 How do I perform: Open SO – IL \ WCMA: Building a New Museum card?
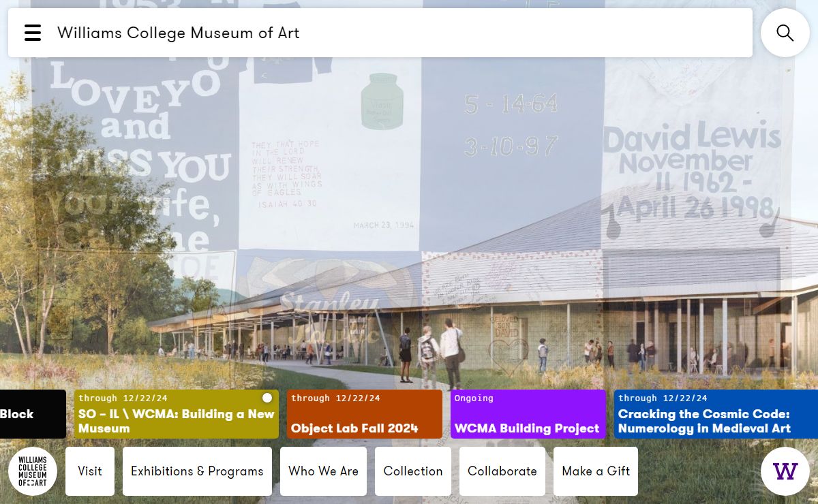point(177,414)
